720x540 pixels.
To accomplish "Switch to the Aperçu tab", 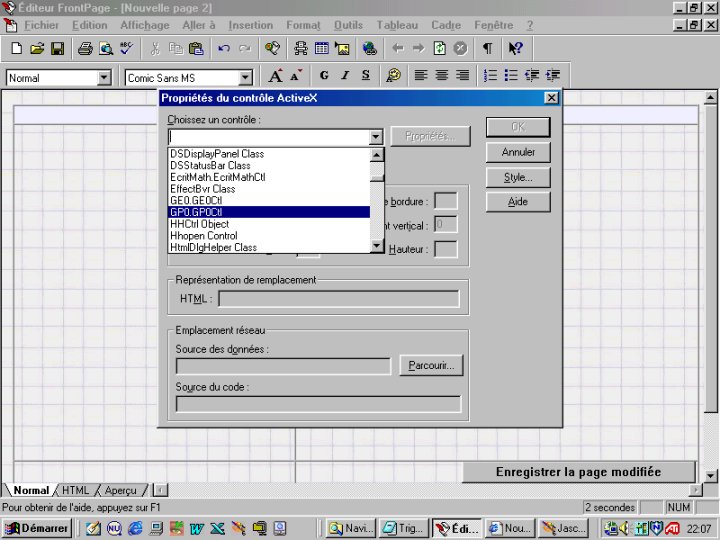I will (121, 490).
